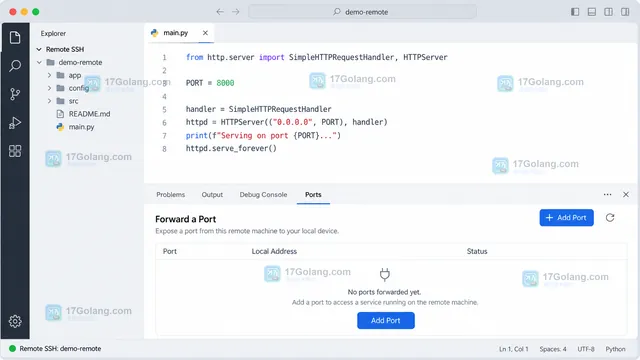Viewport: 640px width, 360px height.
Task: Click the httpd.serve_forever() code line
Action: (231, 149)
